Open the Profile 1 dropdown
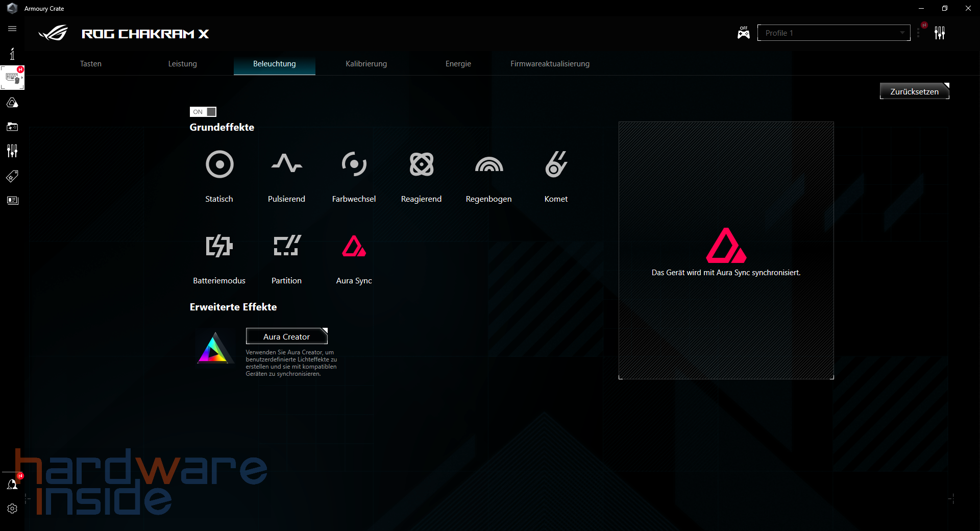Viewport: 980px width, 531px height. coord(832,33)
